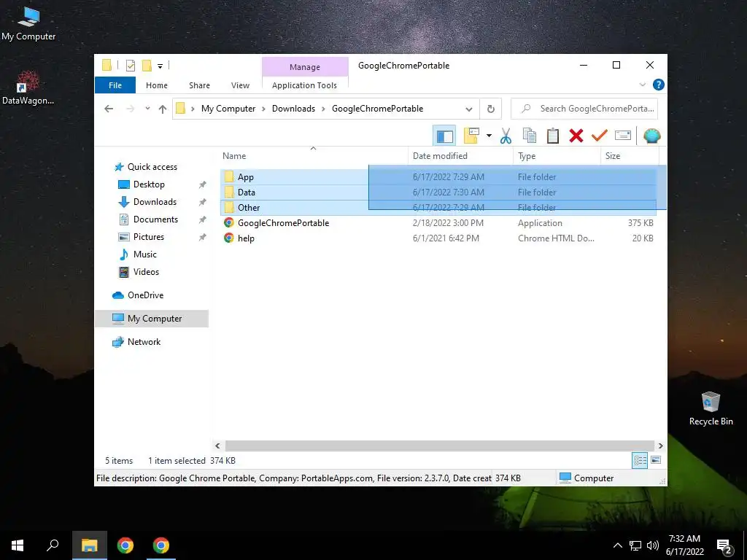Click the Cut scissors icon in toolbar
The image size is (747, 560).
click(x=506, y=136)
